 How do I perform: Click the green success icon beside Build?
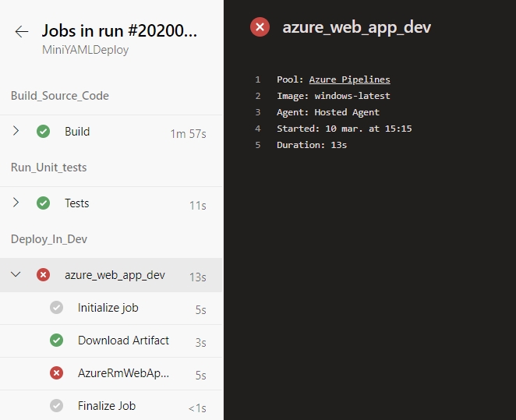43,132
